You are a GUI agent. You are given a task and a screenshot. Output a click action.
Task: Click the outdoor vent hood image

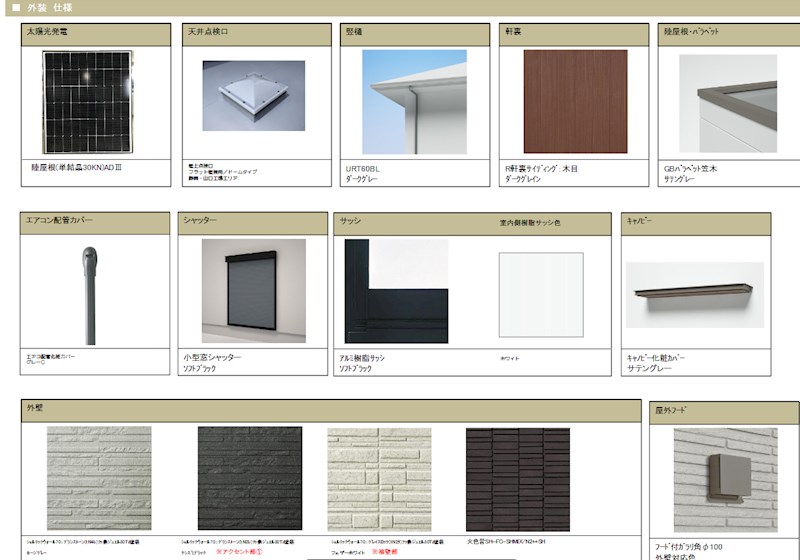point(725,478)
